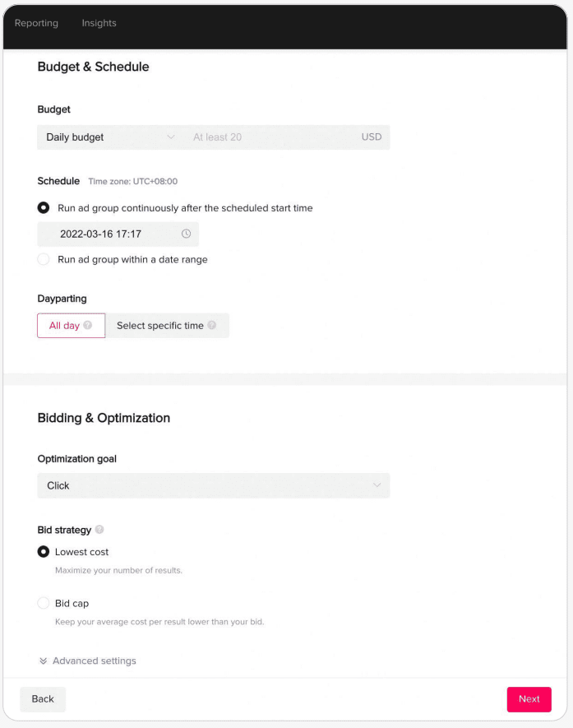Open the Reporting tab
The image size is (573, 728).
[x=36, y=23]
